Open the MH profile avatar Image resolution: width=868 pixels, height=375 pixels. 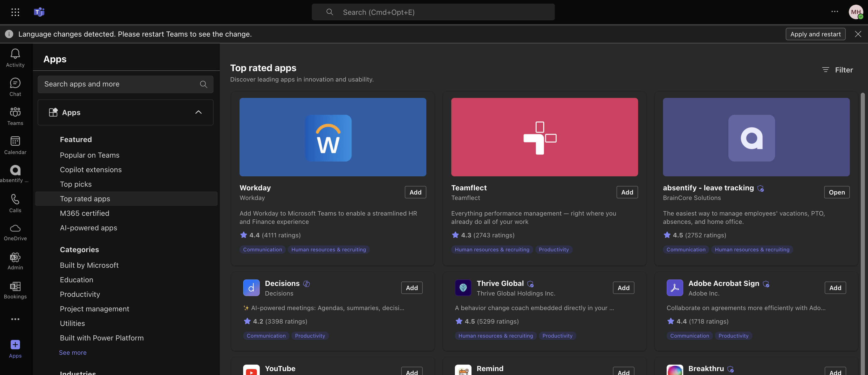pyautogui.click(x=856, y=12)
